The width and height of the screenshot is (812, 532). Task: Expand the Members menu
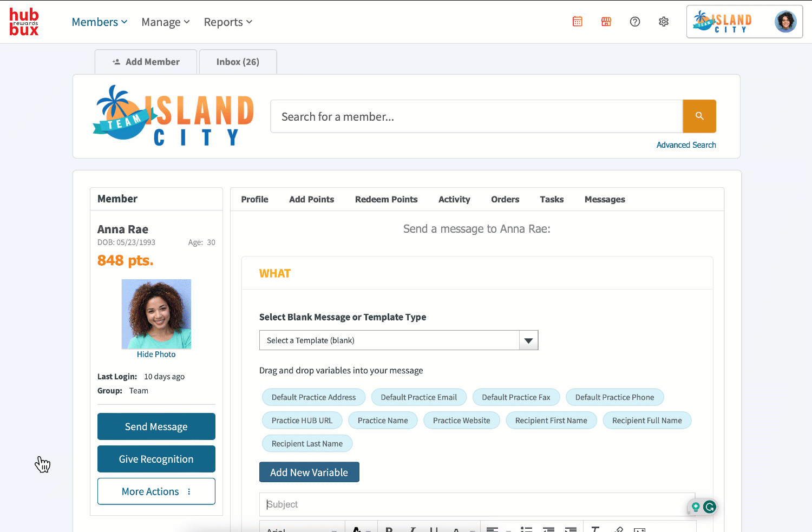pyautogui.click(x=100, y=22)
